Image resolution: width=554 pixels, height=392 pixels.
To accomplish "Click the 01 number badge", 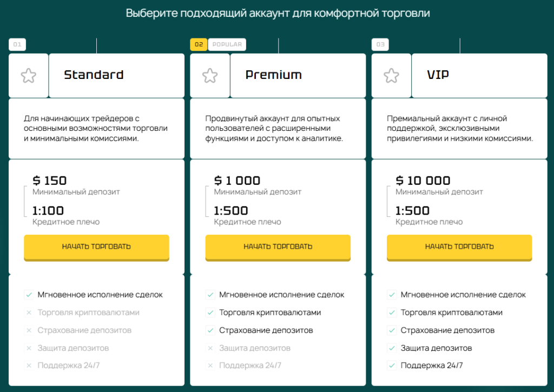I will [17, 44].
